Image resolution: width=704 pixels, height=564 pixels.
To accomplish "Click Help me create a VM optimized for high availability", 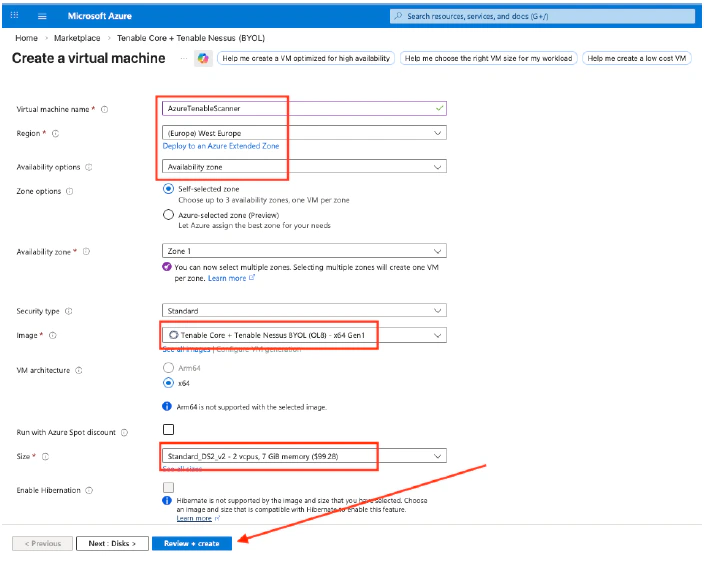I will 306,58.
